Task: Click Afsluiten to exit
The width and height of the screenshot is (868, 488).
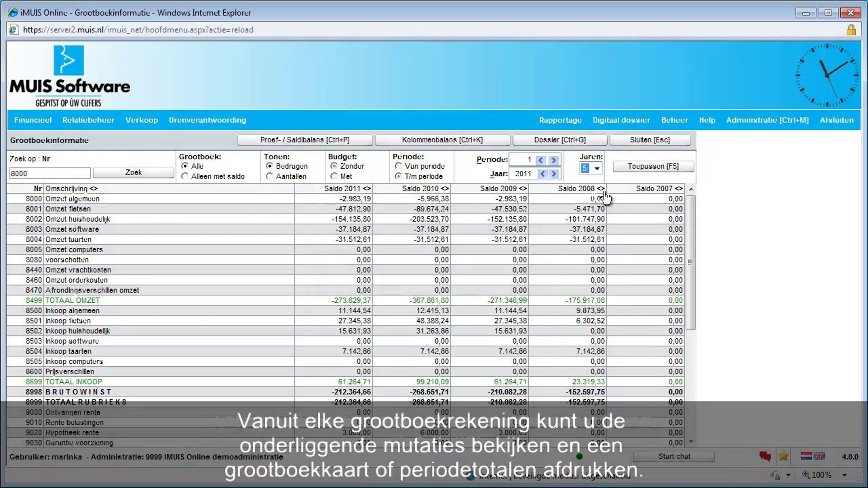Action: pyautogui.click(x=837, y=120)
